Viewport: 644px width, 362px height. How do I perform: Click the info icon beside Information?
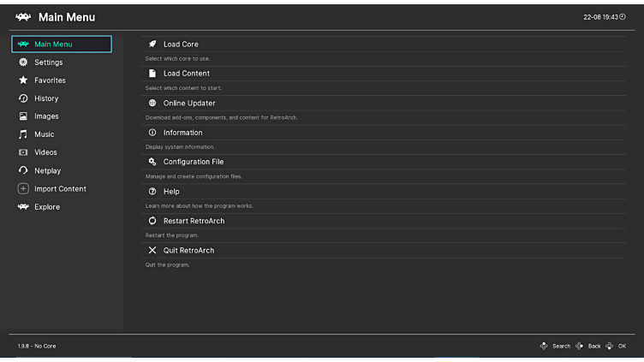tap(152, 133)
